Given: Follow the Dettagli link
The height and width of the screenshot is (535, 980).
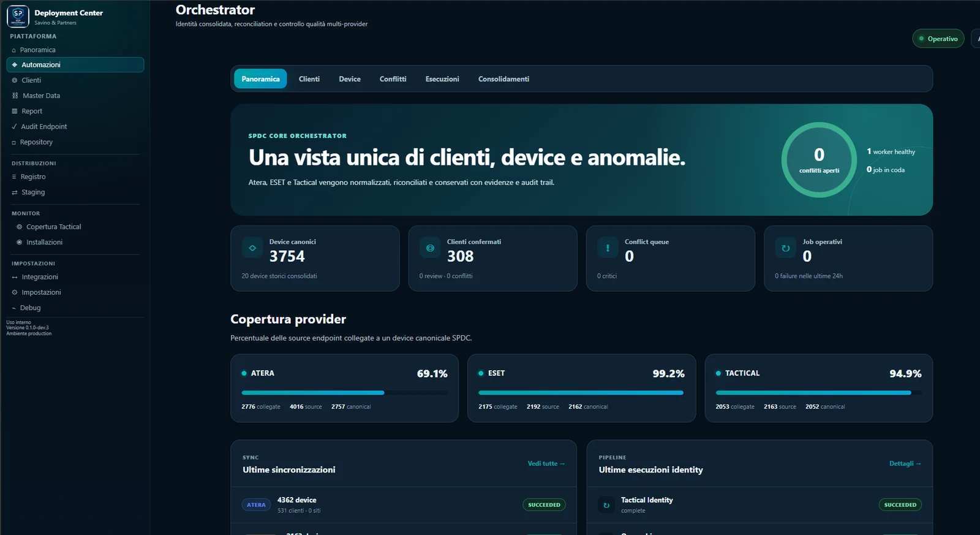Looking at the screenshot, I should click(905, 463).
